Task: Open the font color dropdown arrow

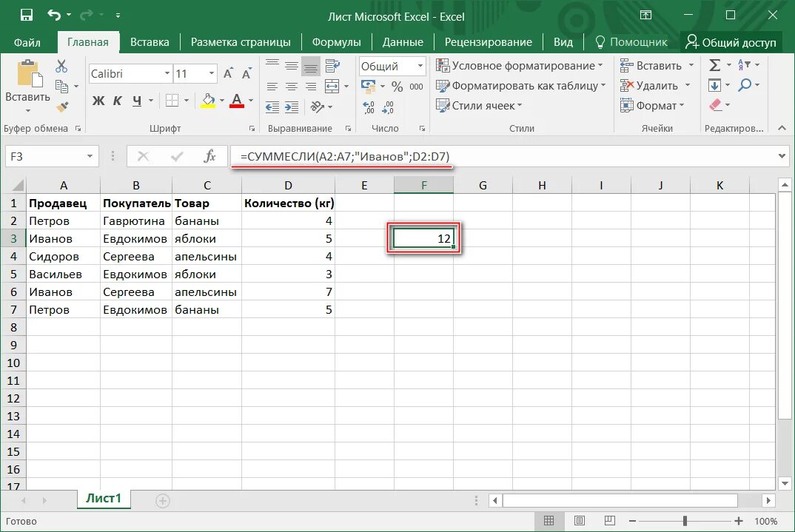Action: (251, 101)
